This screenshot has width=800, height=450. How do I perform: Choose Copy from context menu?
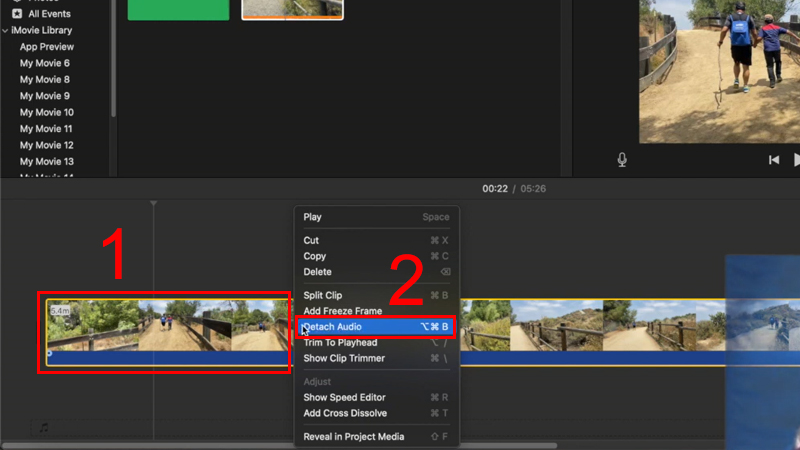[377, 256]
